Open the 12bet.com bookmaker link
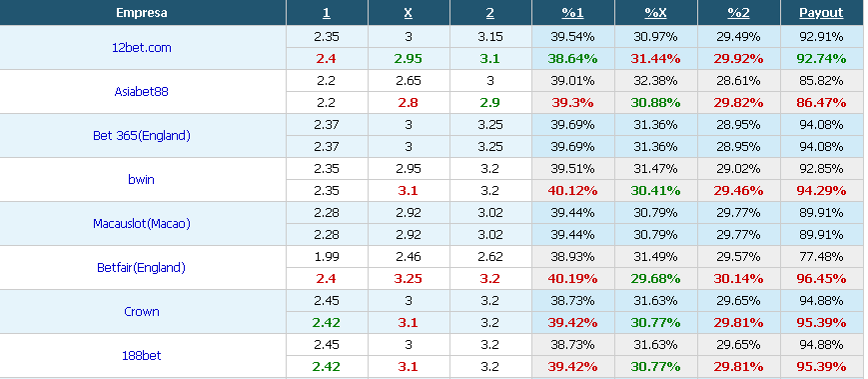 click(x=142, y=48)
